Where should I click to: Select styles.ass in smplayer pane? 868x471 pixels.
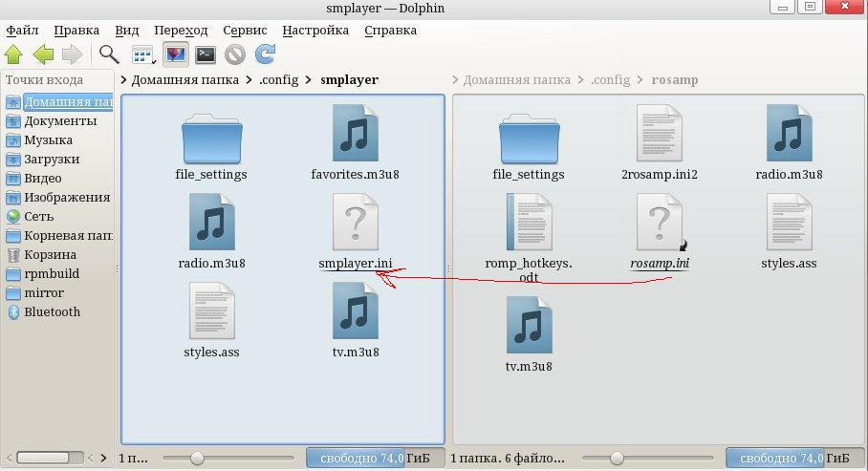(211, 321)
